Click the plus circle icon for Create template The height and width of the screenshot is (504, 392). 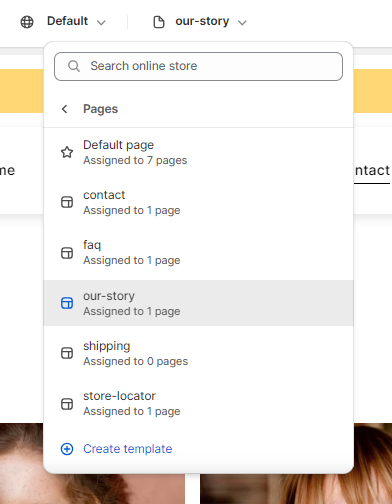tap(67, 449)
